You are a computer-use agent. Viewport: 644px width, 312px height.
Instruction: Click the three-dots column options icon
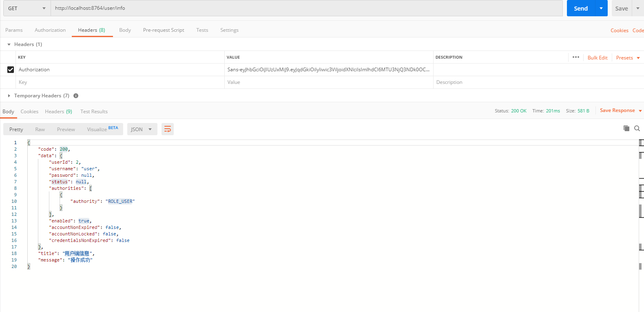[x=575, y=57]
